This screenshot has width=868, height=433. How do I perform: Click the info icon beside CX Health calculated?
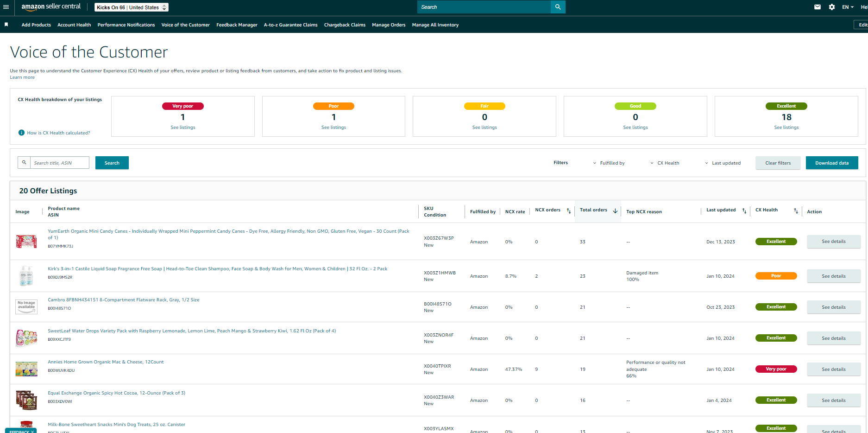pyautogui.click(x=21, y=133)
